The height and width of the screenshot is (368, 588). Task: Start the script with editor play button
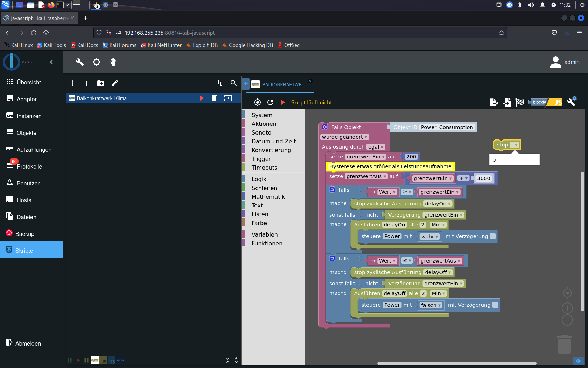283,102
